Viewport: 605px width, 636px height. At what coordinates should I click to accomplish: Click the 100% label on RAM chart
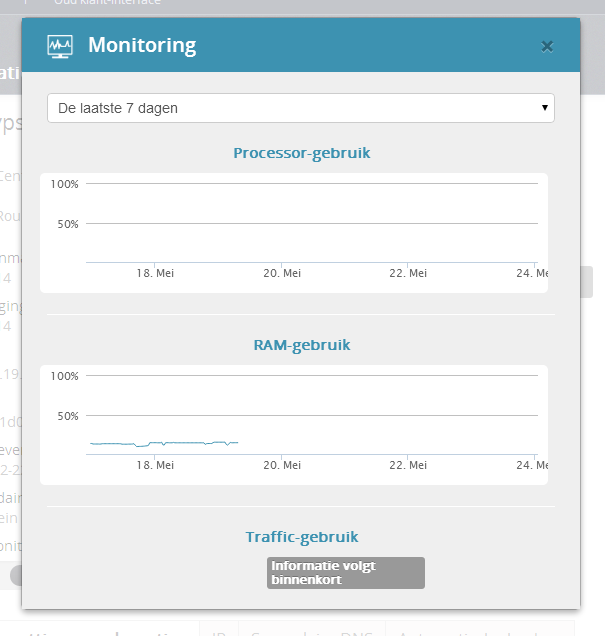point(64,376)
